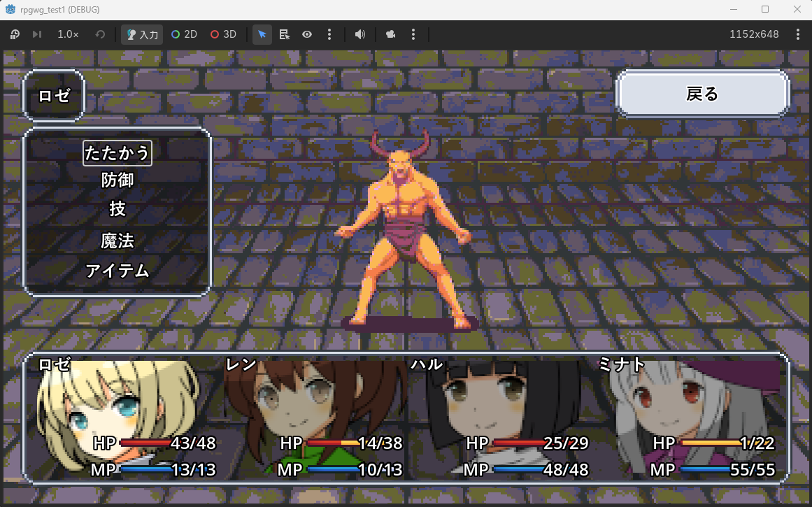This screenshot has height=507, width=812.
Task: Click the suspend/pause game icon
Action: tap(15, 34)
